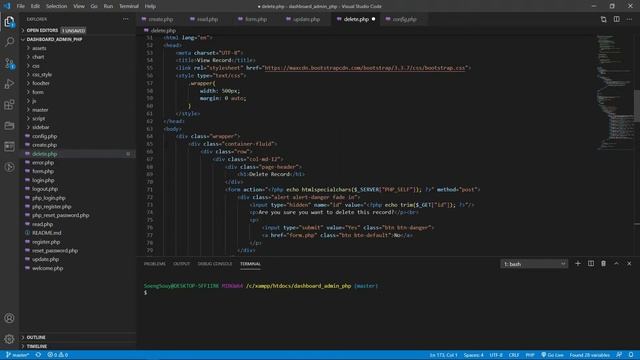This screenshot has height=360, width=640.
Task: Click the CRLF end-of-line selector
Action: 514,355
